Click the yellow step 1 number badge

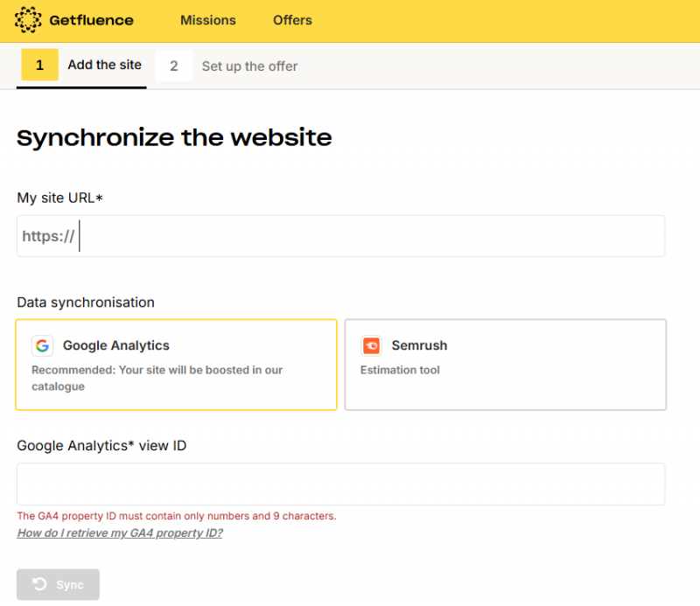coord(39,66)
